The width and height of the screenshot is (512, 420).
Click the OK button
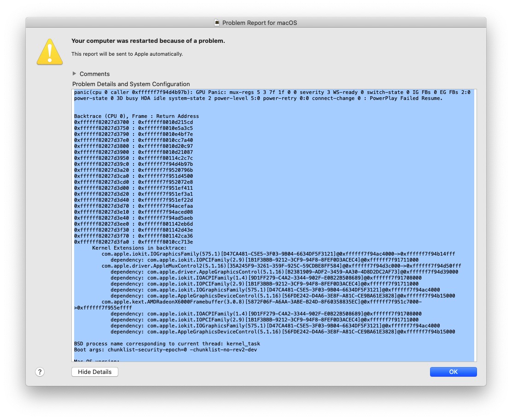point(453,372)
